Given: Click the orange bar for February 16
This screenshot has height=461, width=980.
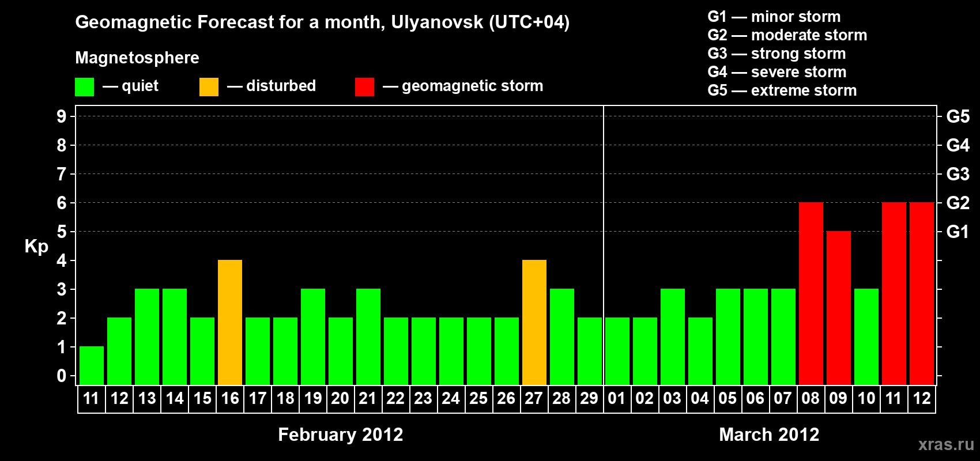Looking at the screenshot, I should click(230, 322).
